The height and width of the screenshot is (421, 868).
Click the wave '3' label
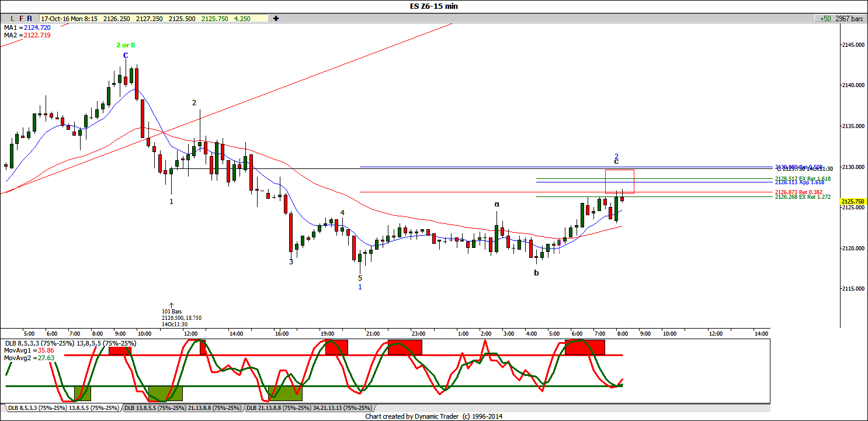coord(291,262)
